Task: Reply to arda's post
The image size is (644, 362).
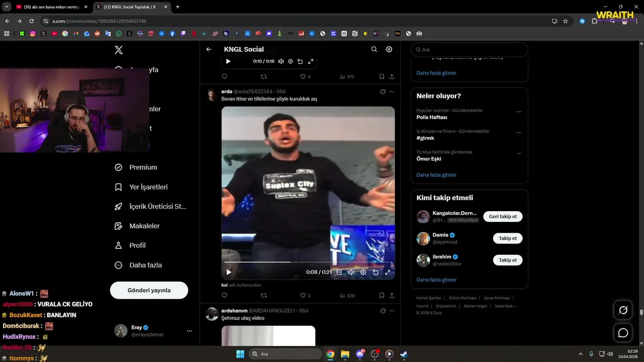Action: click(224, 296)
